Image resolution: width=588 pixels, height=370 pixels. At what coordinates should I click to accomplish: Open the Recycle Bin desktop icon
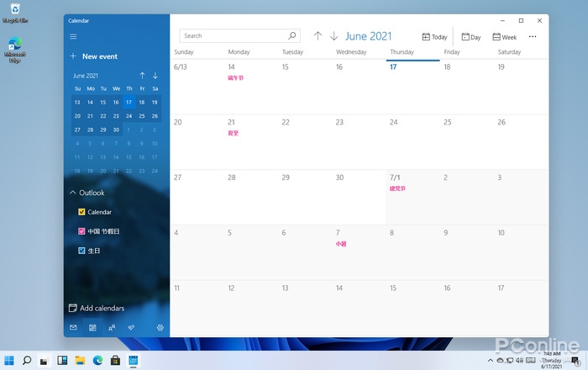(x=15, y=13)
